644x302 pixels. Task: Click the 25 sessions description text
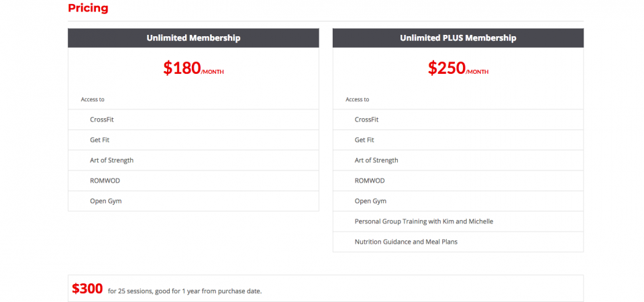(185, 291)
